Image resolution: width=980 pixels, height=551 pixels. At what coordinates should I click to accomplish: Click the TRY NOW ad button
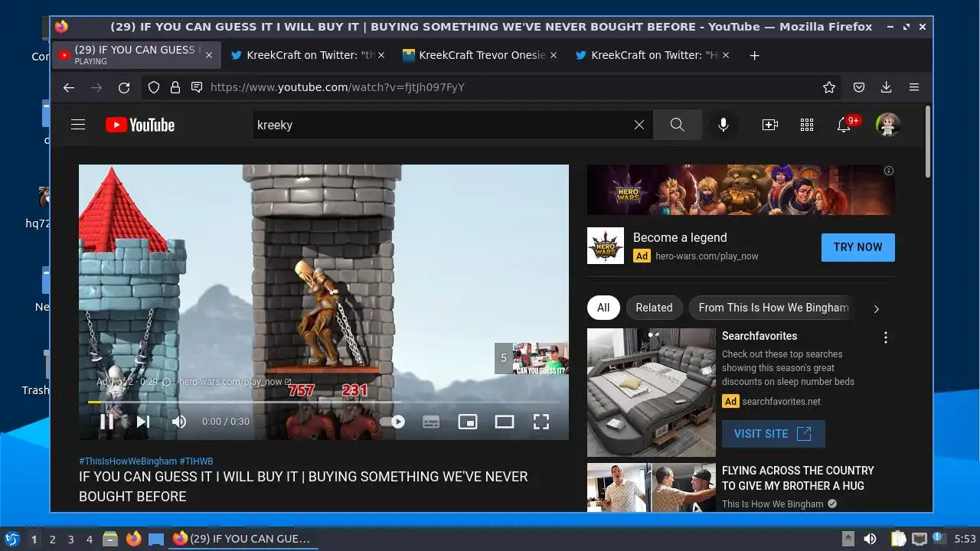click(x=858, y=247)
